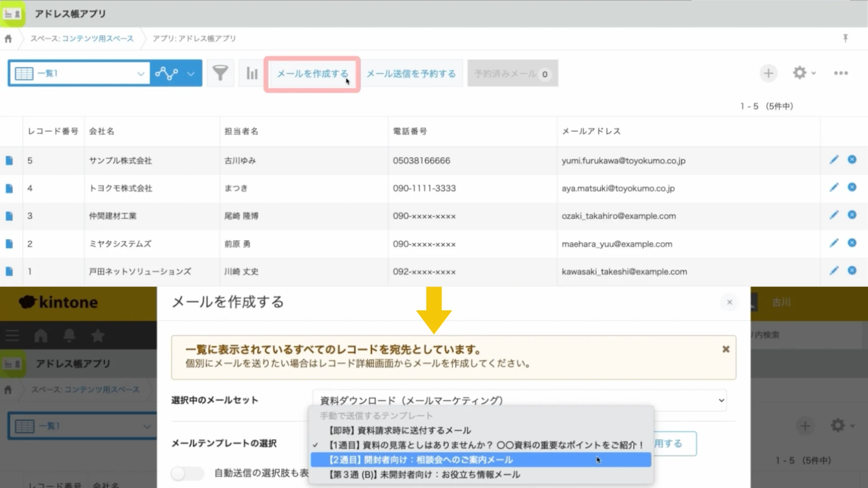The width and height of the screenshot is (868, 488).
Task: Open the ... options menu
Action: [841, 73]
